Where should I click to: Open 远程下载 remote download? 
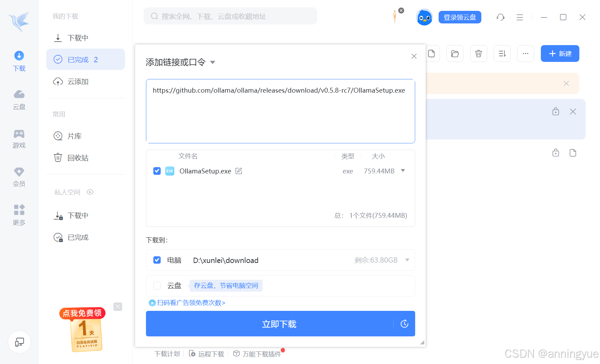[x=207, y=354]
